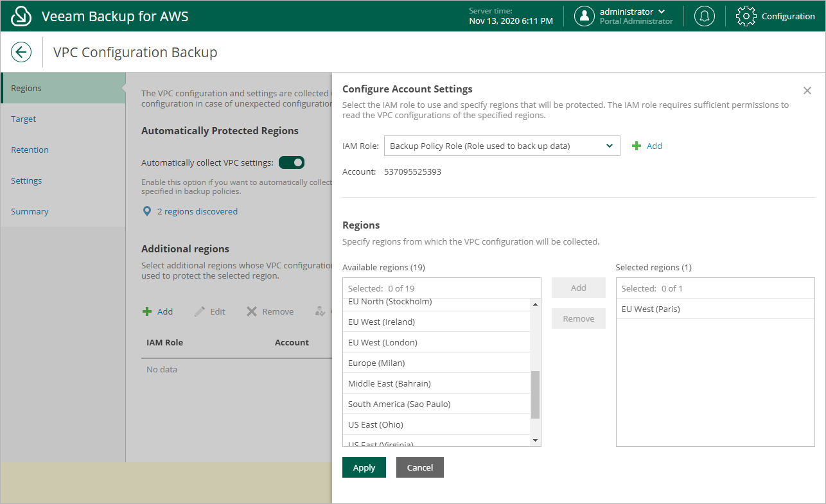Click the Add link next to IAM Role

coord(655,146)
